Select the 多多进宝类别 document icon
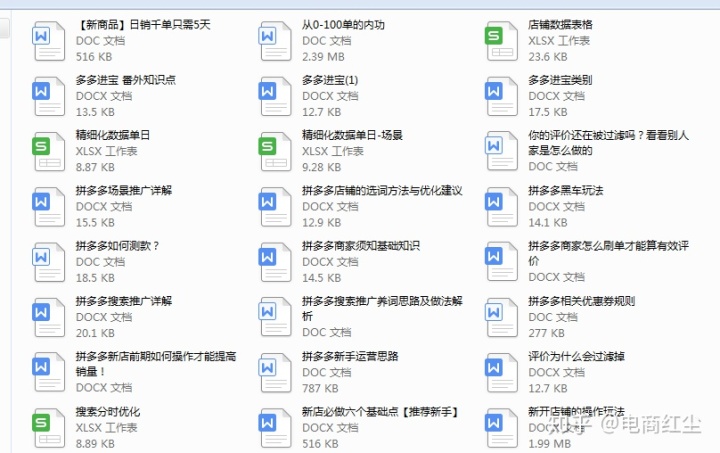 501,96
